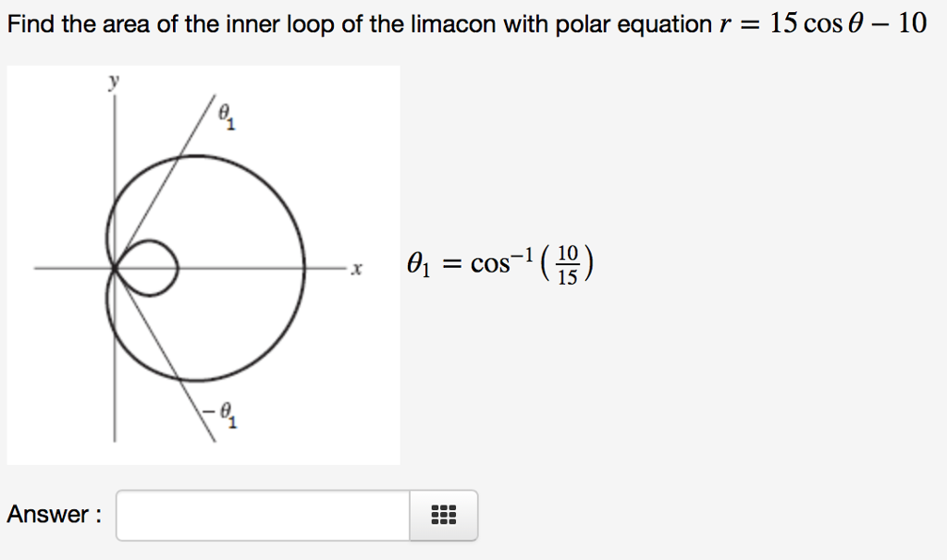This screenshot has width=947, height=560.
Task: Click the −θ1 label below the curve
Action: click(x=220, y=415)
